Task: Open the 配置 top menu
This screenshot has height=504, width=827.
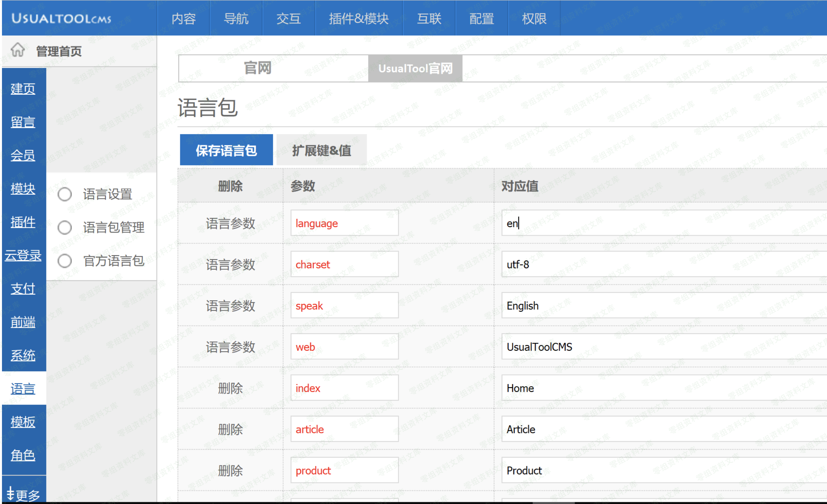Action: [481, 18]
